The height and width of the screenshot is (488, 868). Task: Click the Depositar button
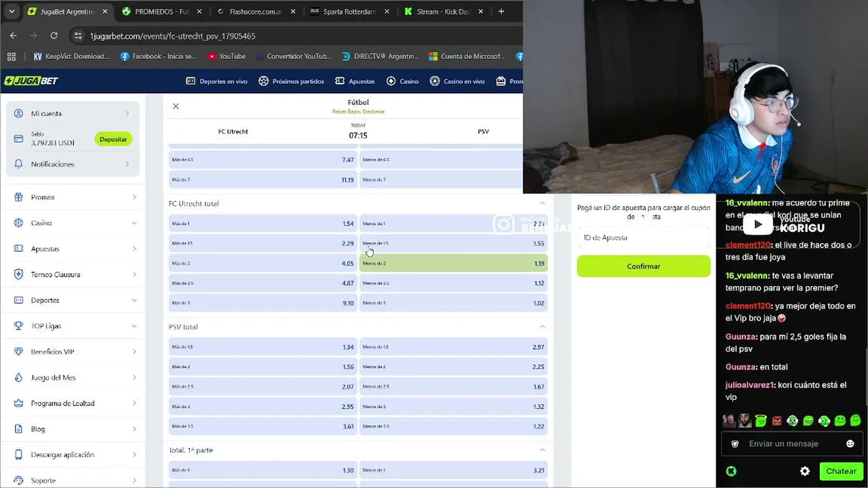click(x=113, y=139)
